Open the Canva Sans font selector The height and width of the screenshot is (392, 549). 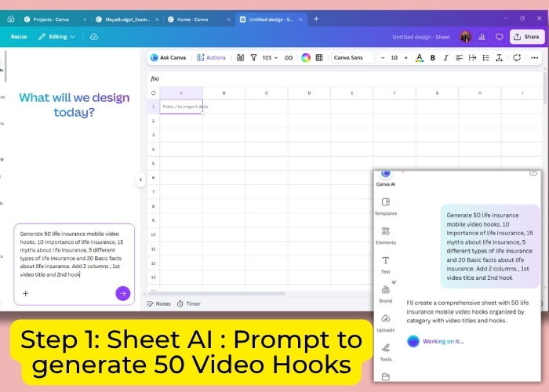click(x=353, y=58)
